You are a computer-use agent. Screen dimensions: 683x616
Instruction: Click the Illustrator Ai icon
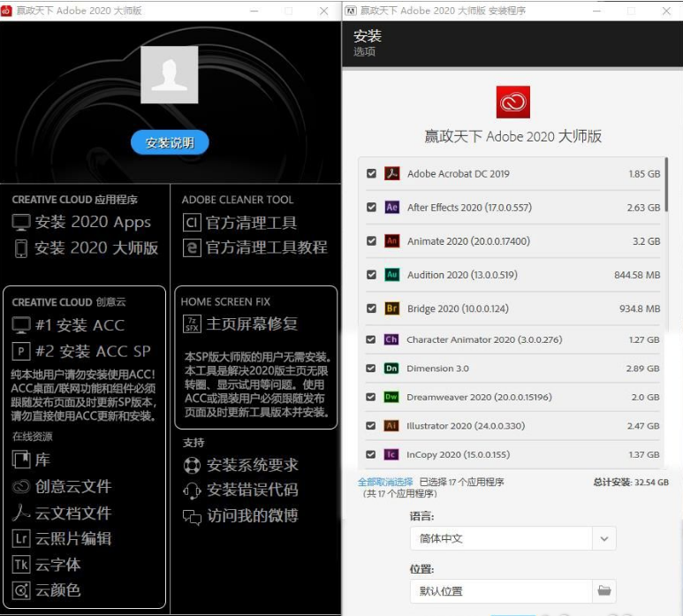pyautogui.click(x=391, y=426)
